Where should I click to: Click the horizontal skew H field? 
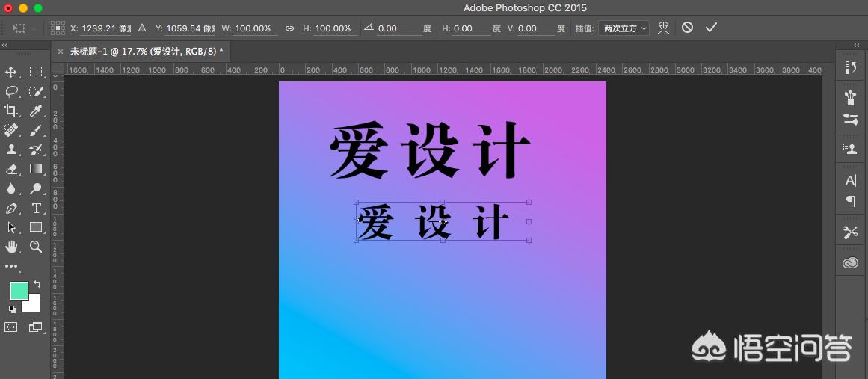tap(472, 28)
